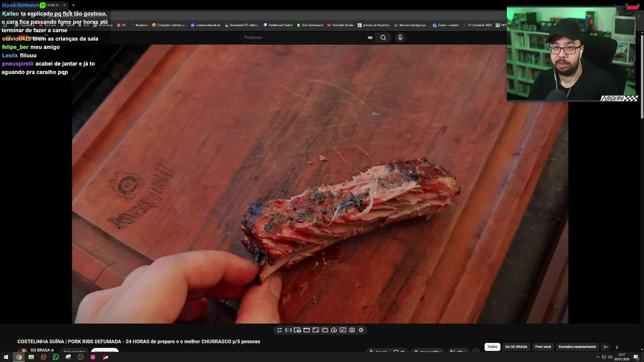Open the Dashboard Twitch bookmark

(278, 25)
